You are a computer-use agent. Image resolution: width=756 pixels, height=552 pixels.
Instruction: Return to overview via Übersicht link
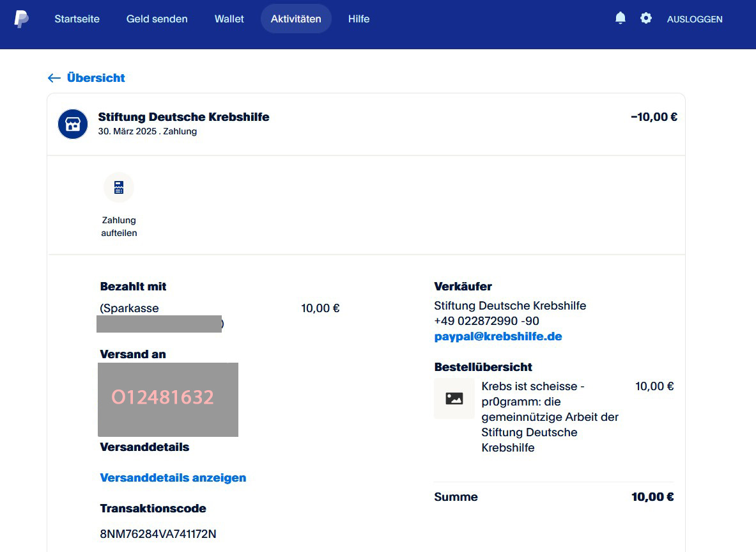tap(96, 78)
